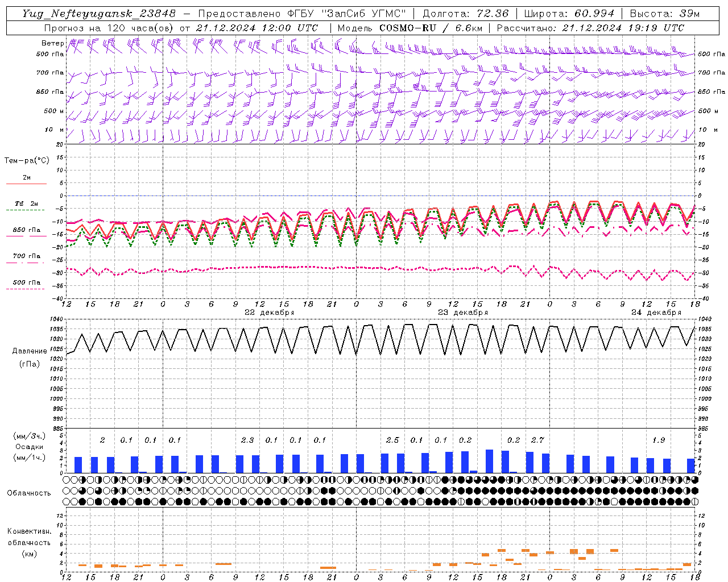Click the '24 декабря' date label
This screenshot has height=582, width=728.
coord(656,313)
